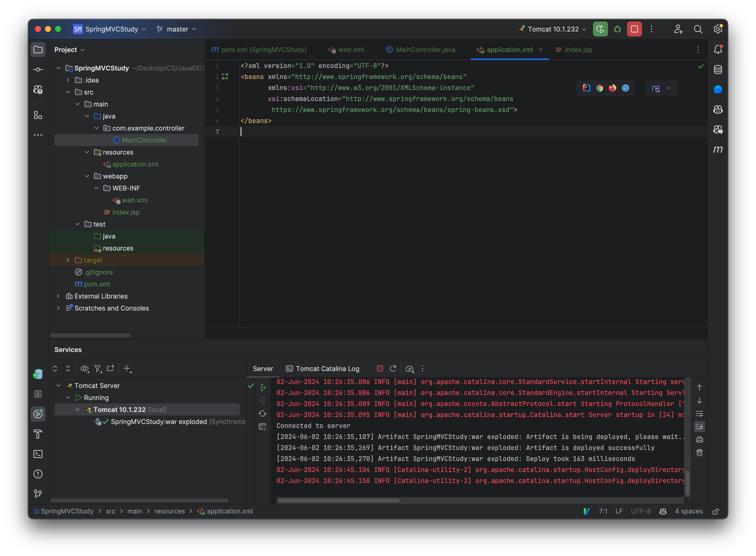756x556 pixels.
Task: Open application.xml preview in Chrome
Action: 599,88
